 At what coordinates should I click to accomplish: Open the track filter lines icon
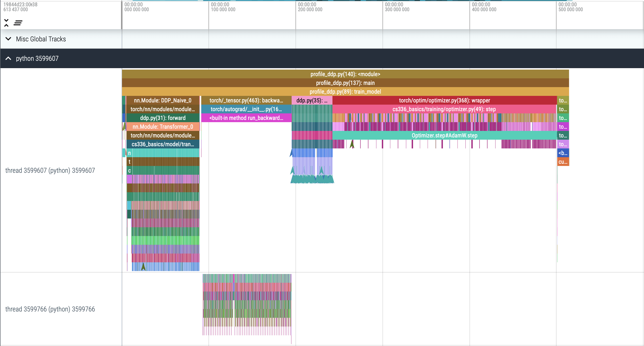18,23
